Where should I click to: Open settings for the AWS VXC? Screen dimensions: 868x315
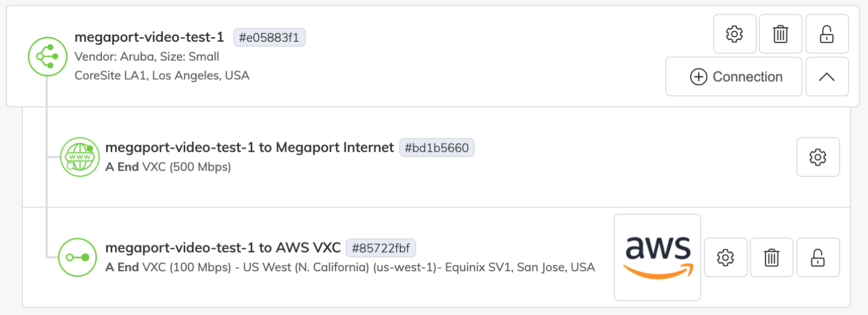point(725,257)
